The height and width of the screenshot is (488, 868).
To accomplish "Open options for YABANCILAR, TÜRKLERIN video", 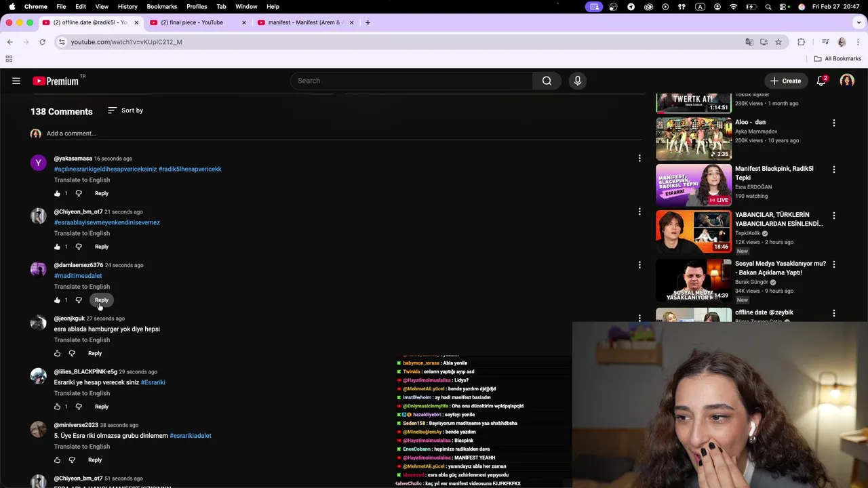I will (833, 216).
